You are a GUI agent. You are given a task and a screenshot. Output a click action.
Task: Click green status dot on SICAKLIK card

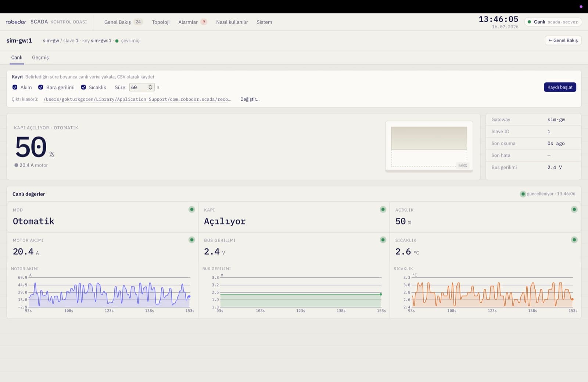point(574,240)
